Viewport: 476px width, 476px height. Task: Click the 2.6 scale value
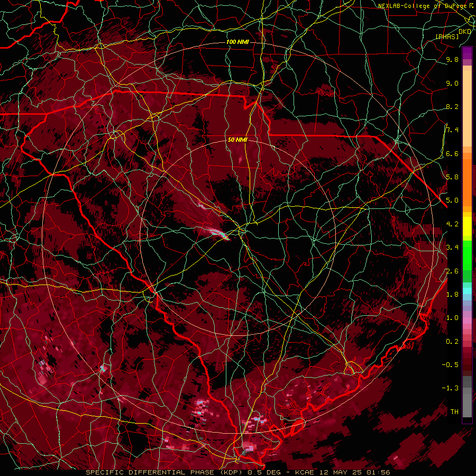click(452, 271)
